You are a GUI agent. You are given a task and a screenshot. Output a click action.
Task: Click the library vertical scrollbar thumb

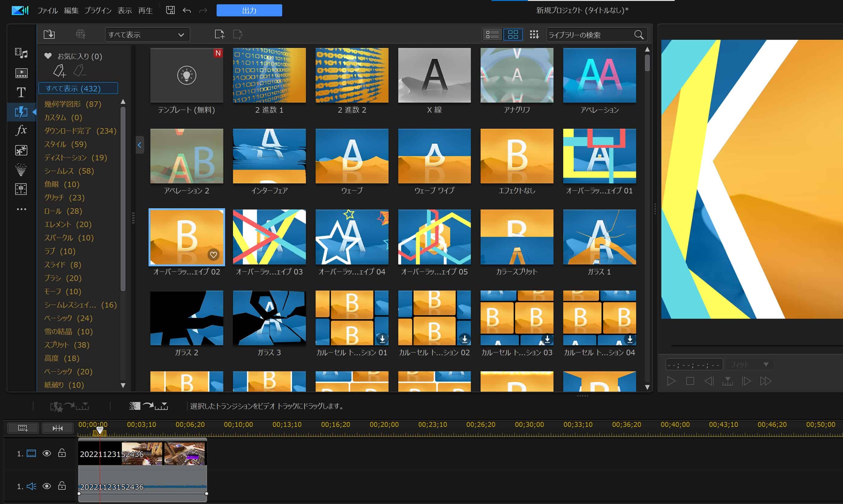point(647,63)
